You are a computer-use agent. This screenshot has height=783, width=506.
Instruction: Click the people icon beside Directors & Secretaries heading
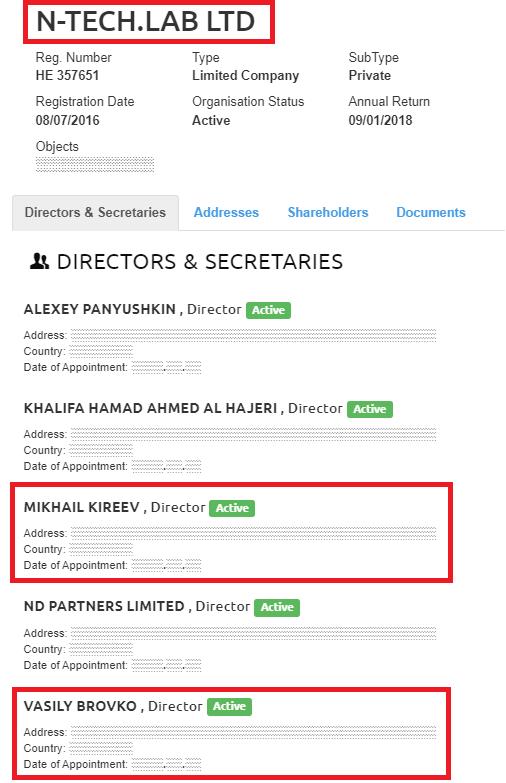click(39, 261)
